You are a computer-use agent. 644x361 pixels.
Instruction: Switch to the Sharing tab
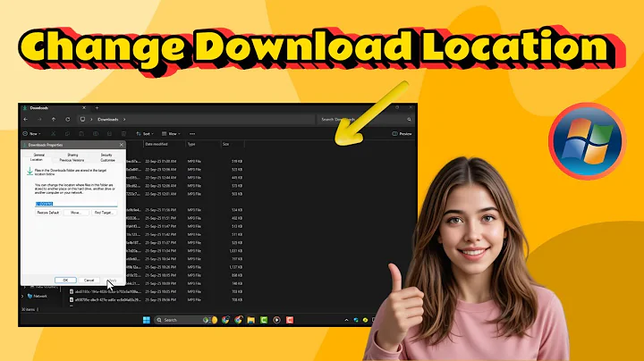[72, 155]
